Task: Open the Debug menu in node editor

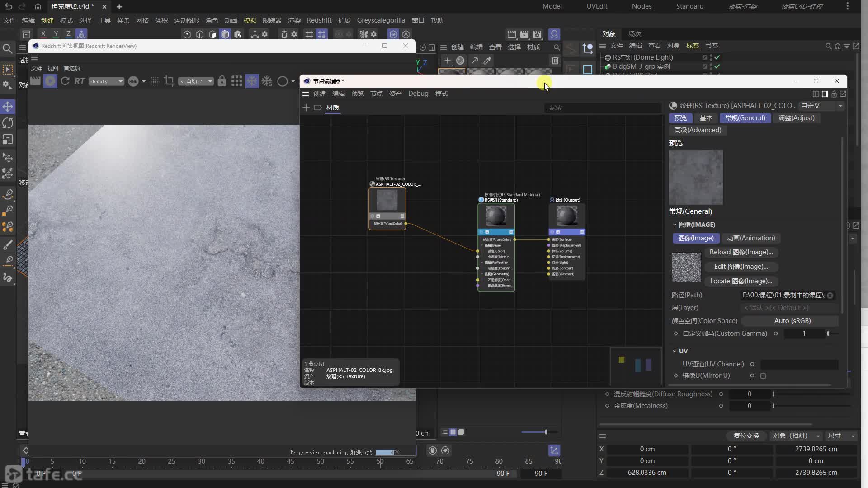Action: click(418, 94)
